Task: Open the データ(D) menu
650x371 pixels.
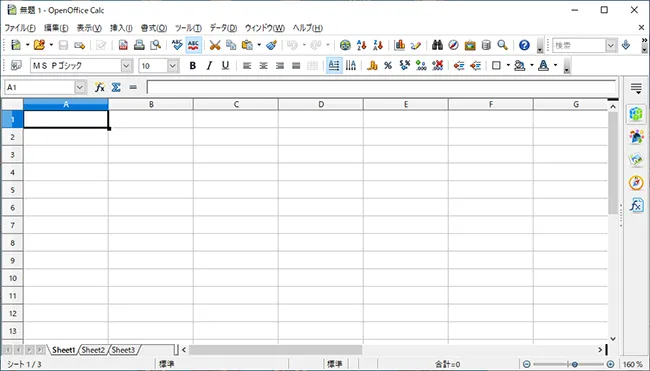Action: click(x=223, y=28)
